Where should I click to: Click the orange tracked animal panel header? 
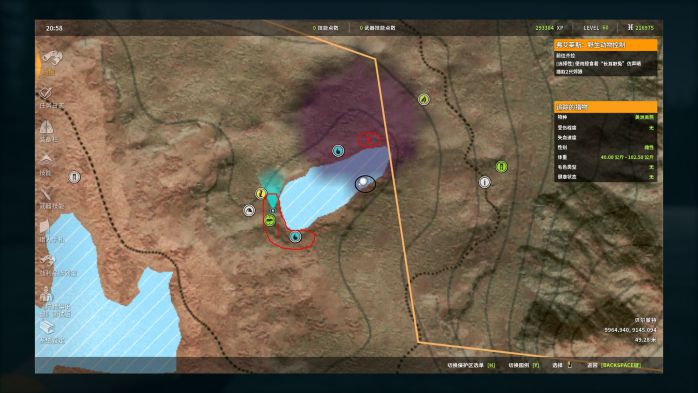(605, 107)
